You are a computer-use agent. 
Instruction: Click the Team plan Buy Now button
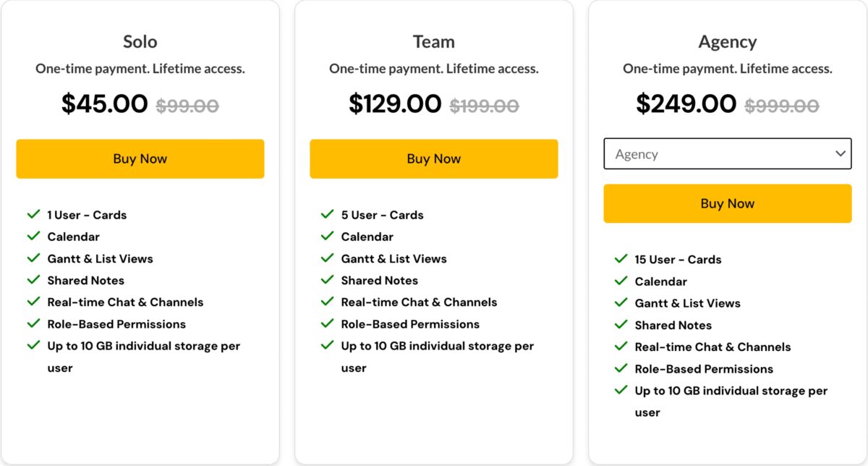coord(434,158)
